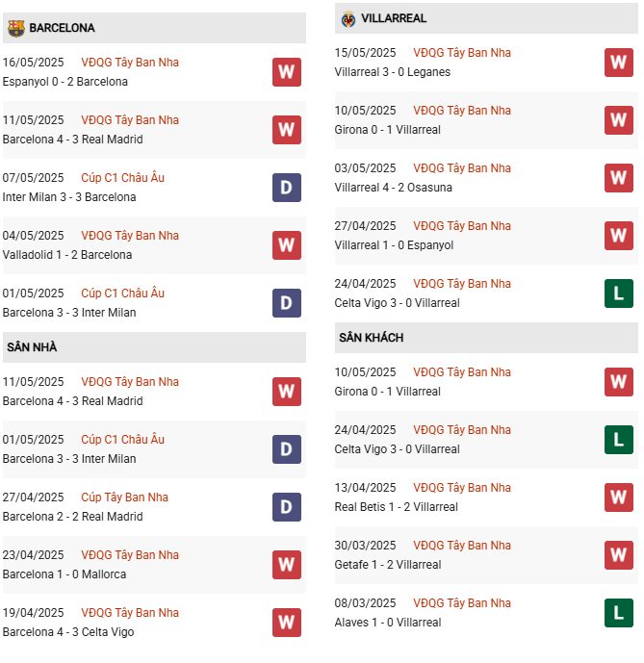Click D badge for Inter Milan 3-3 Barcelona

pyautogui.click(x=287, y=188)
